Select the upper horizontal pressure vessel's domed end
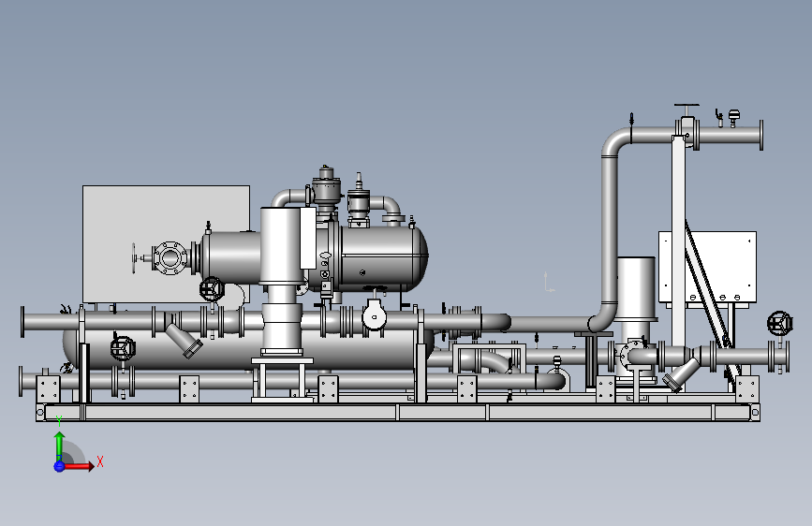The image size is (812, 526). tap(419, 256)
